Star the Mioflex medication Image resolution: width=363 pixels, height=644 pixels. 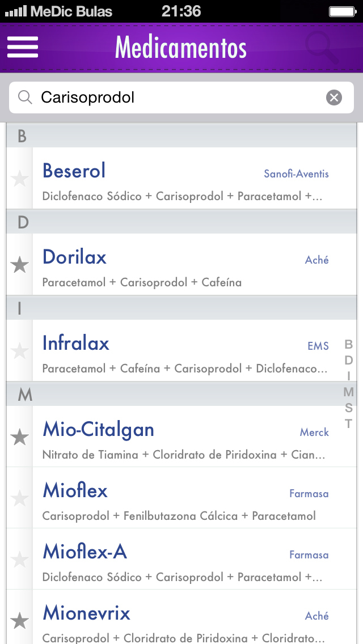20,498
